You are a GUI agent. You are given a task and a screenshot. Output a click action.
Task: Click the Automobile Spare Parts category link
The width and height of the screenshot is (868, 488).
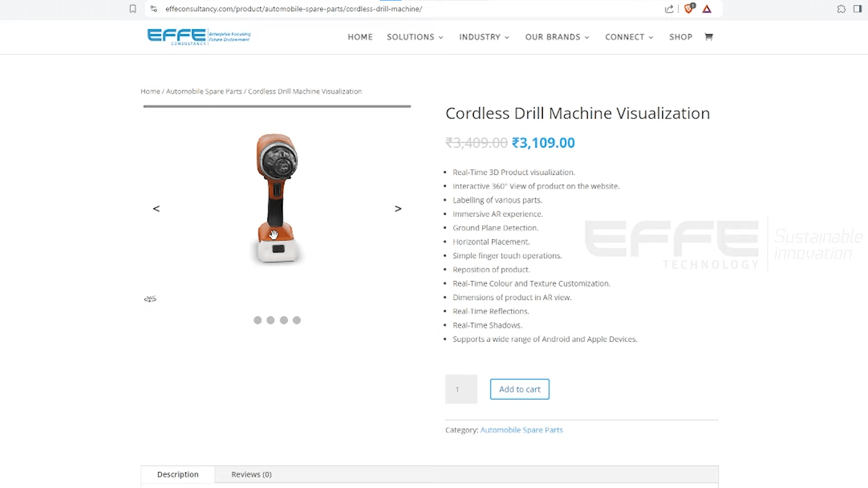521,430
